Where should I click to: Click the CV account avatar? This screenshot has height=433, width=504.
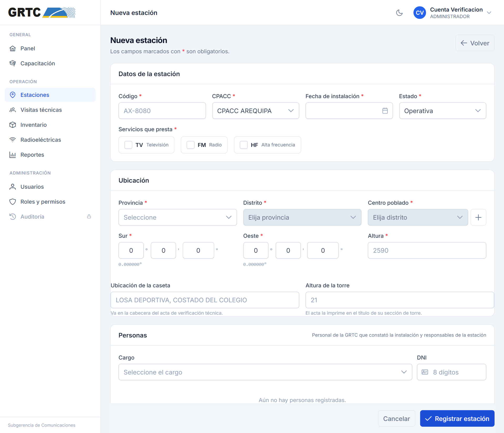click(419, 13)
